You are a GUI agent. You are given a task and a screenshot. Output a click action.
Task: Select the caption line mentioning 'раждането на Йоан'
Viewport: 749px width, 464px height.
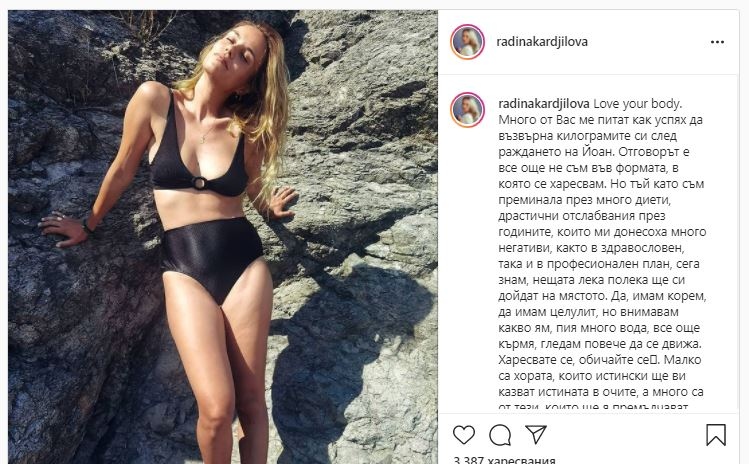[594, 152]
